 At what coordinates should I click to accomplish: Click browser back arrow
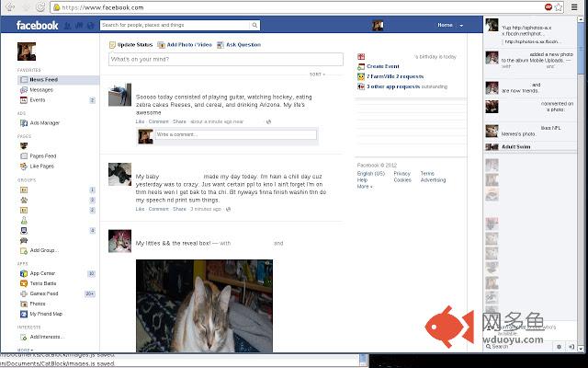(10, 6)
